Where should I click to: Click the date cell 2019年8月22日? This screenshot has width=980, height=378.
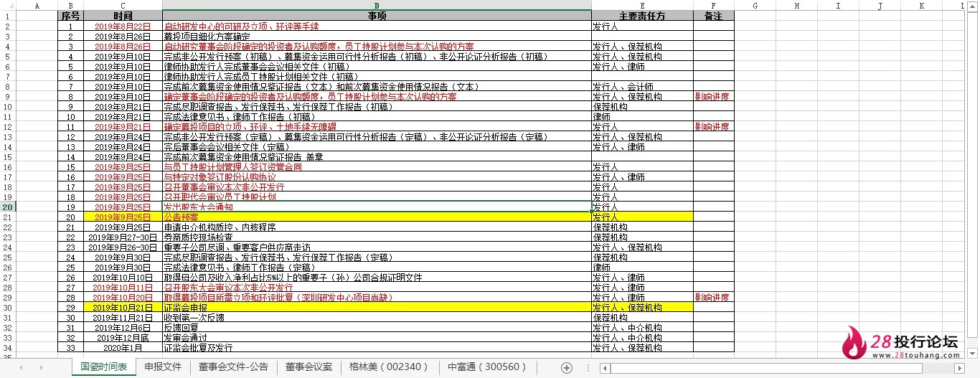point(123,26)
